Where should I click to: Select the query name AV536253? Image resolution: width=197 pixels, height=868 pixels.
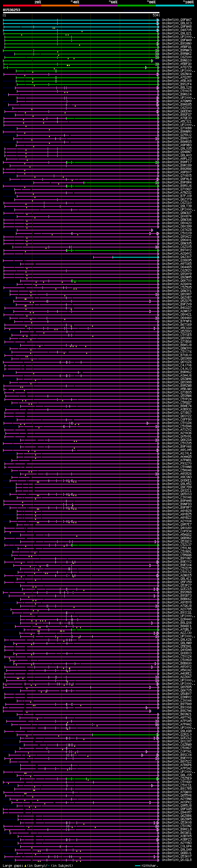pyautogui.click(x=11, y=10)
